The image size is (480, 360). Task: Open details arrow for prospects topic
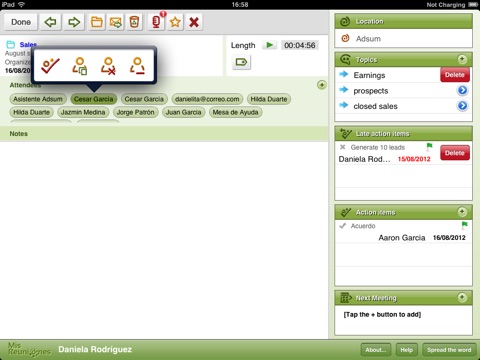coord(462,90)
